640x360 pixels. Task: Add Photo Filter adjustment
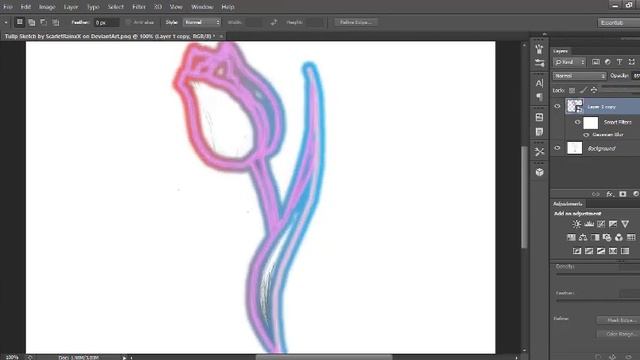pyautogui.click(x=607, y=237)
